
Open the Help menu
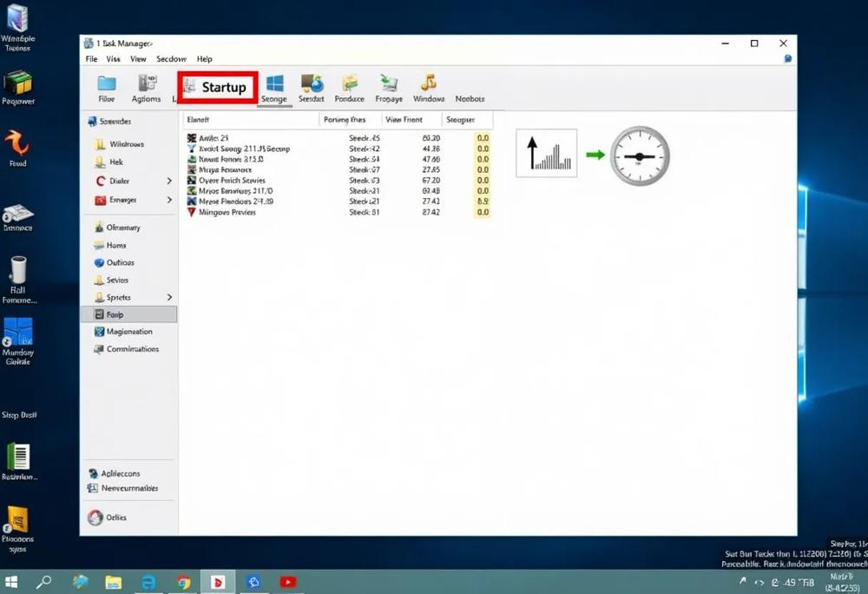(204, 59)
